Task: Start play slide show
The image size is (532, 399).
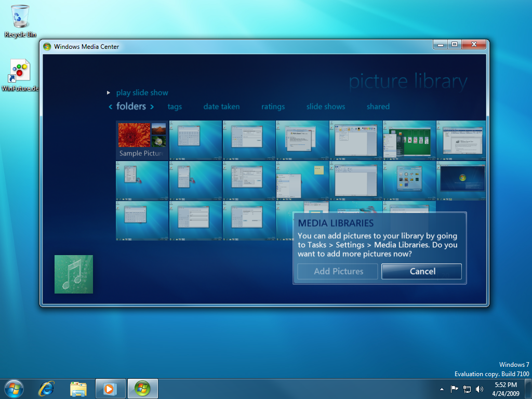Action: click(x=142, y=92)
